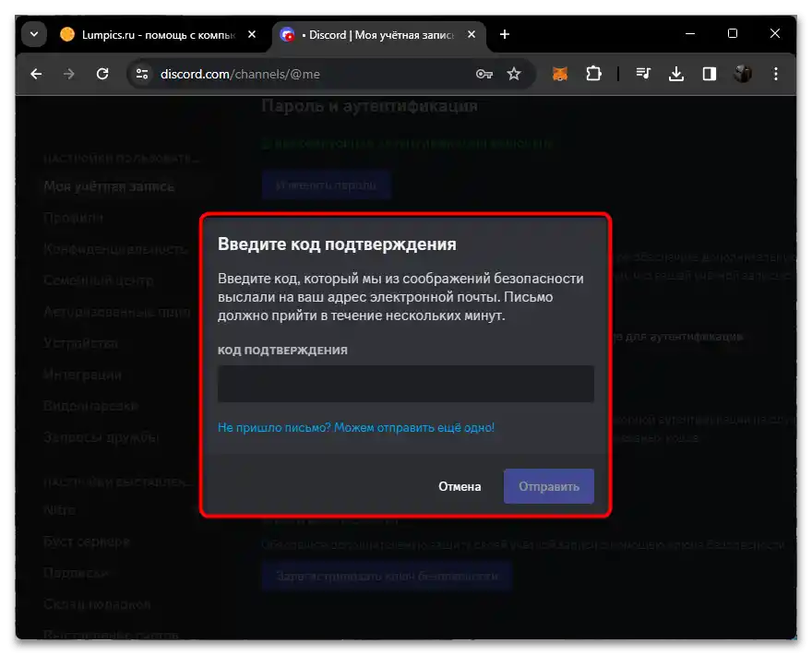Click the browser forward arrow
The image size is (812, 655).
pos(69,74)
